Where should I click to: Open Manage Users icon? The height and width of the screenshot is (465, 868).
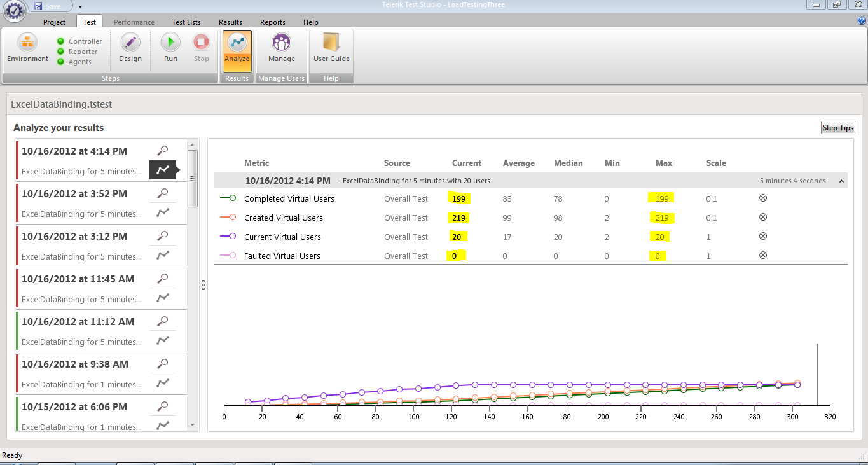pos(281,43)
